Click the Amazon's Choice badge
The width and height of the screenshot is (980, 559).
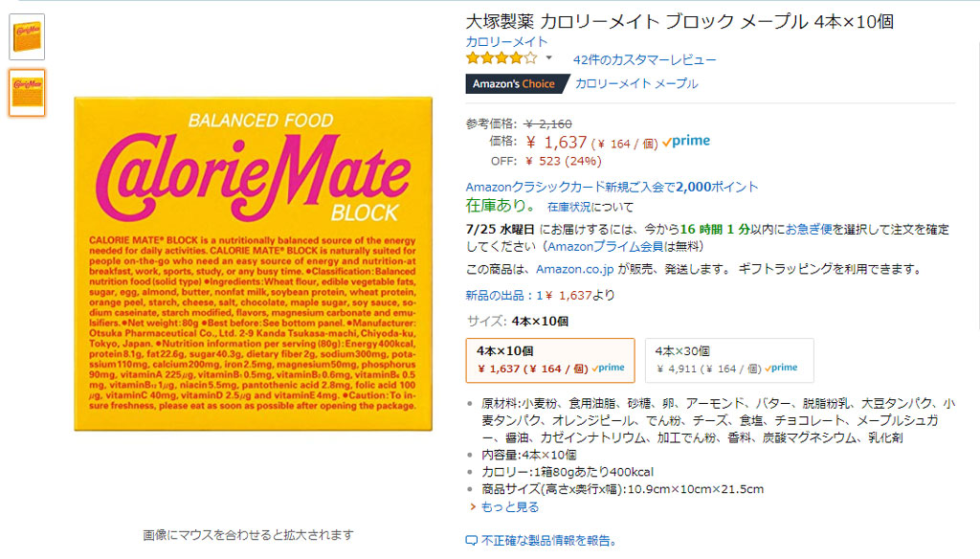pos(514,84)
